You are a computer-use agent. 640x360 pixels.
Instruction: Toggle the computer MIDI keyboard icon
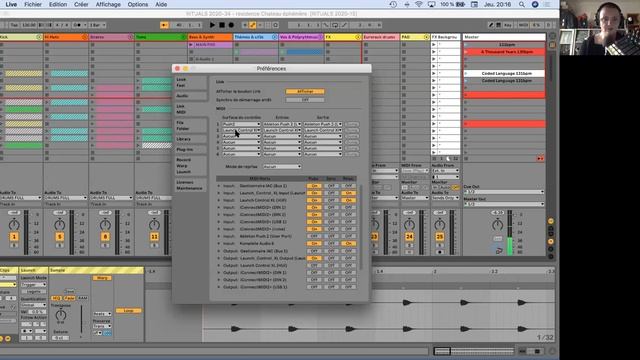point(498,25)
